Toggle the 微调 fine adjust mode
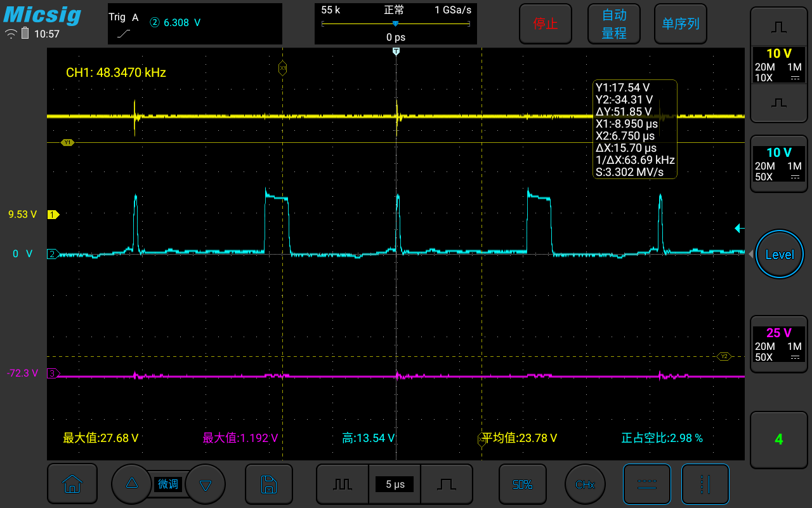The height and width of the screenshot is (508, 812). point(168,485)
